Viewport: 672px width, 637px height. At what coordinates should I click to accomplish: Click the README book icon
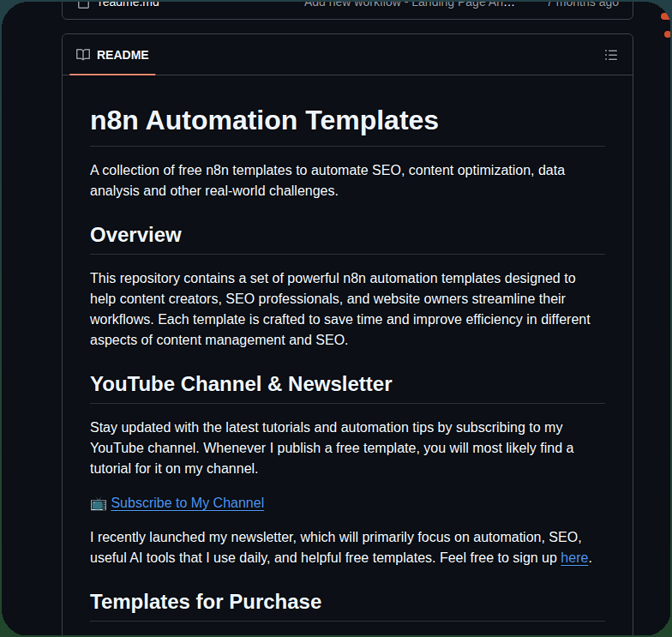pos(82,55)
